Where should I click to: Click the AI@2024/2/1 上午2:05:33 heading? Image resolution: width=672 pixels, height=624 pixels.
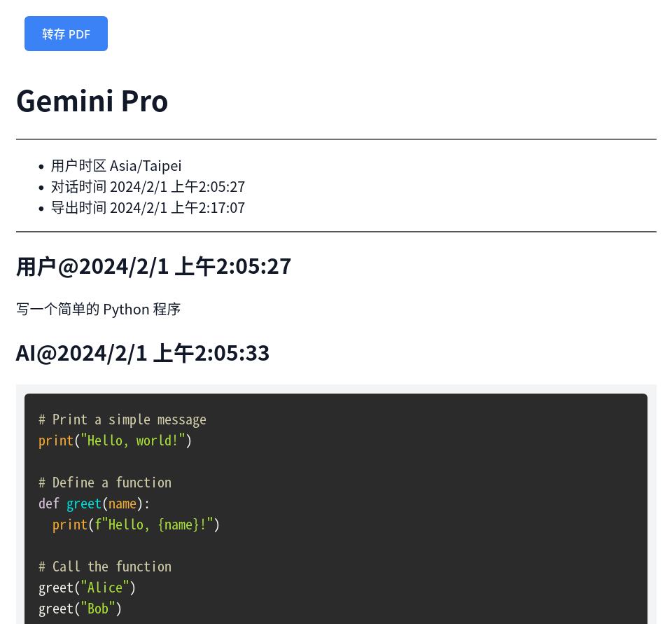coord(142,354)
